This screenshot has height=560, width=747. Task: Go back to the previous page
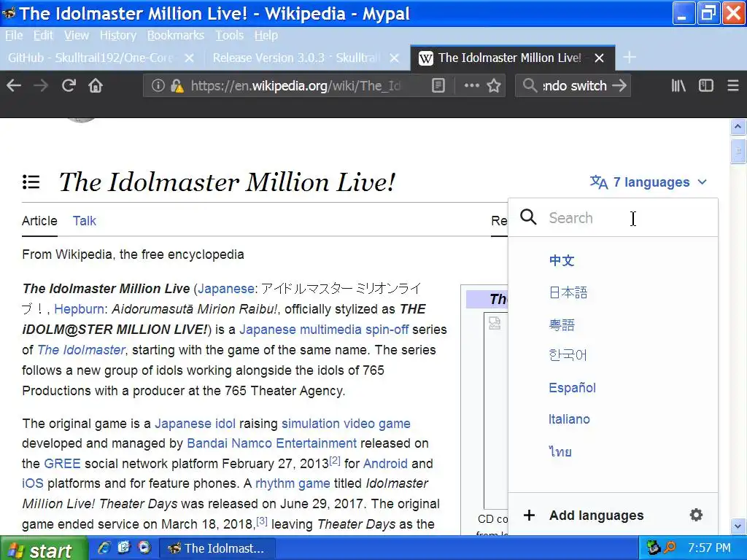(14, 86)
